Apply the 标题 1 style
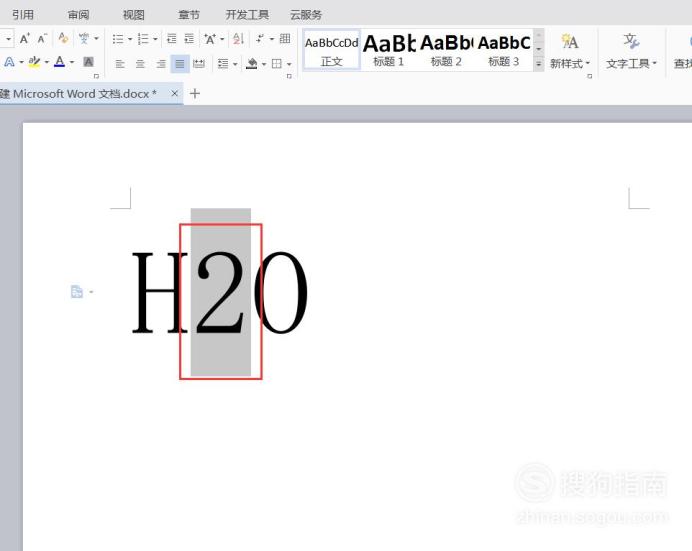This screenshot has width=692, height=551. 389,50
